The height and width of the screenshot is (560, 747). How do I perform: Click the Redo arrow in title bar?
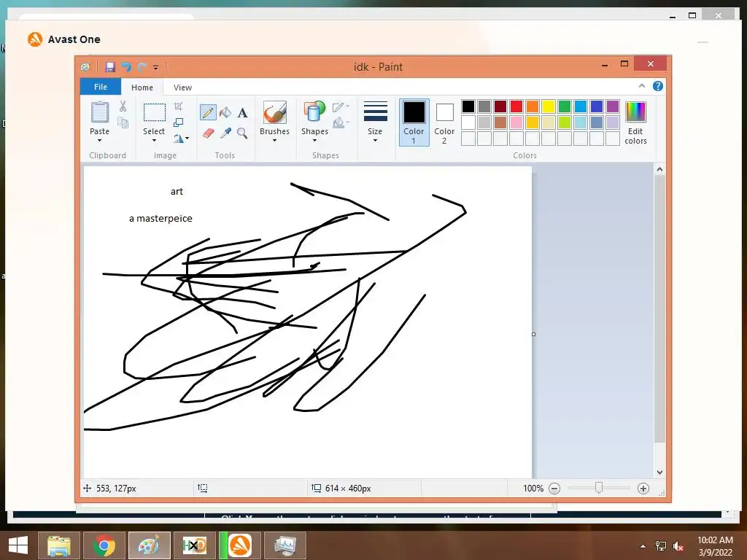coord(142,67)
